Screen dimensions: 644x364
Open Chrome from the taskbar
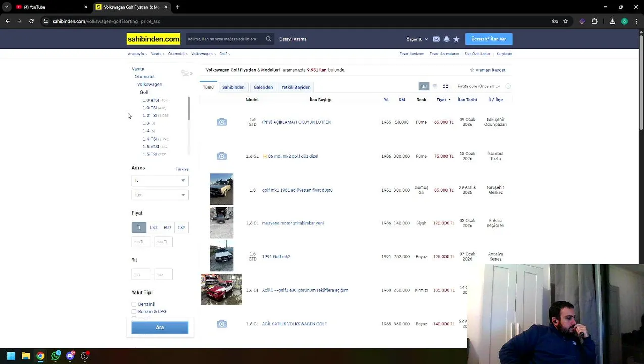[40, 356]
